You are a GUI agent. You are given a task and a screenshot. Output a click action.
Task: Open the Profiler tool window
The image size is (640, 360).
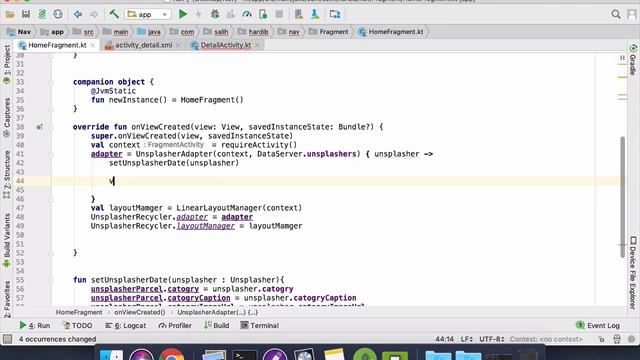tap(175, 325)
